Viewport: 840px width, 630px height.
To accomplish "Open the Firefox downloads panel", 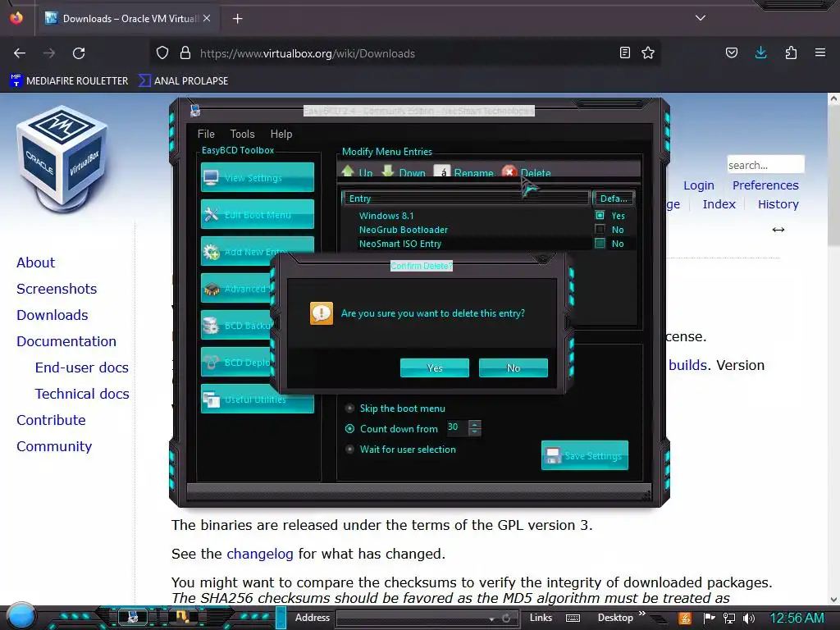I will (760, 53).
